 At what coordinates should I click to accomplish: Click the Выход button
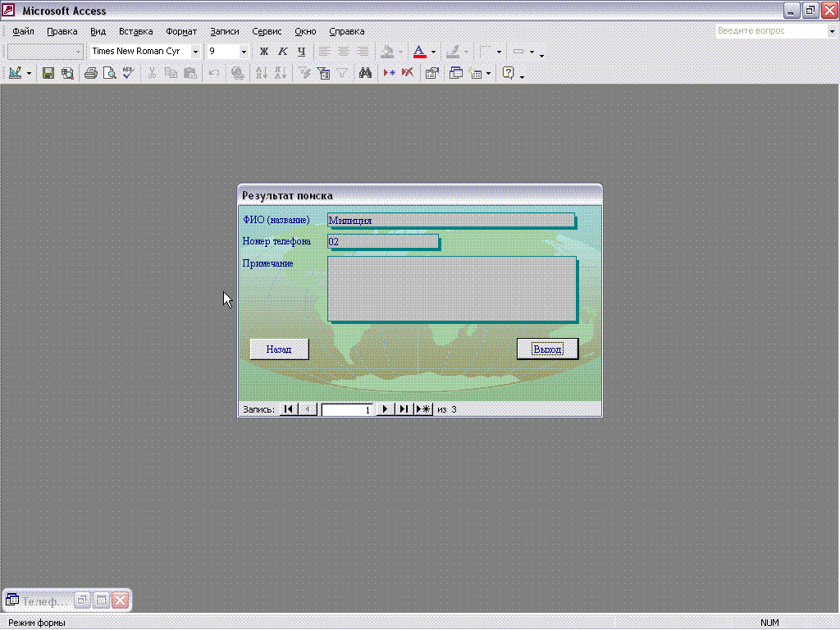[547, 349]
